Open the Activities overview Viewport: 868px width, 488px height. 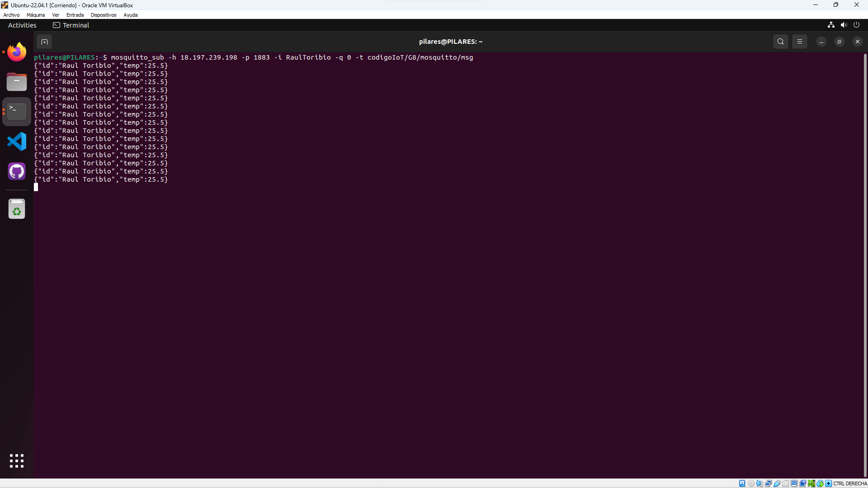pos(22,25)
